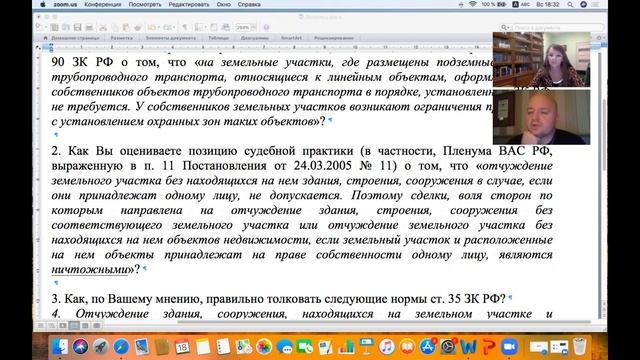Viewport: 640px width, 360px height.
Task: Open Numbers chart app from the Dock
Action: 346,347
